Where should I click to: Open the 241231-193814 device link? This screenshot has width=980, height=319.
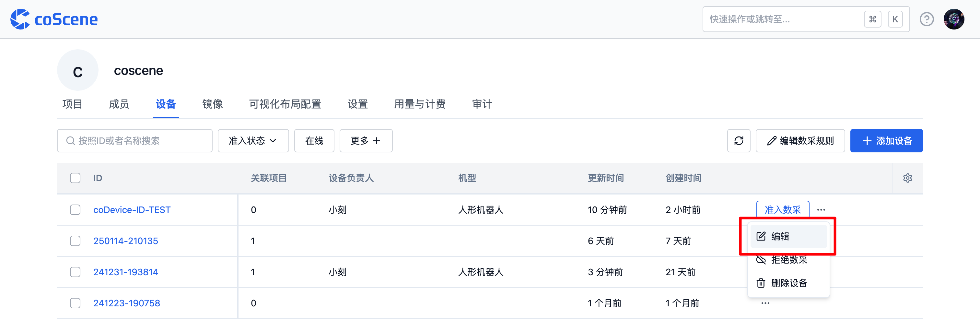point(125,273)
